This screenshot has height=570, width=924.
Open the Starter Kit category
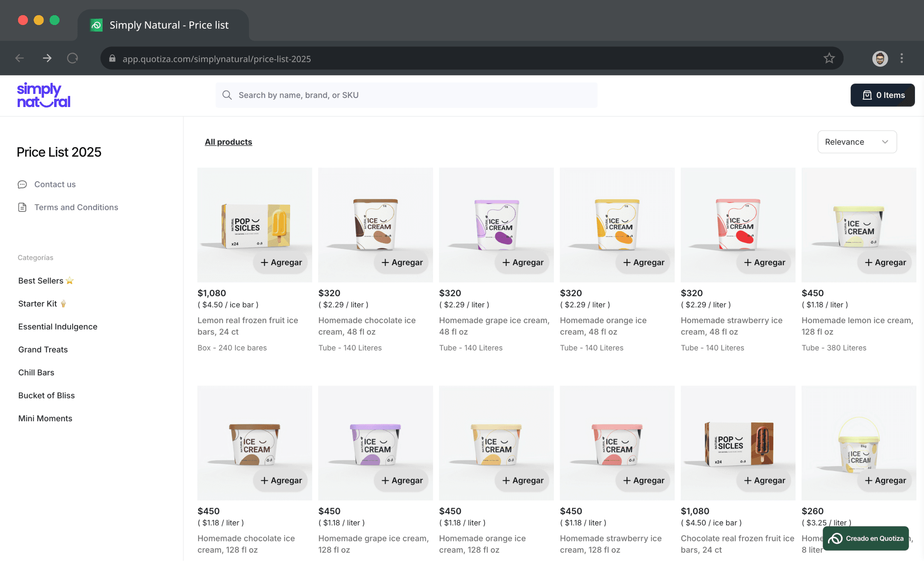coord(42,304)
